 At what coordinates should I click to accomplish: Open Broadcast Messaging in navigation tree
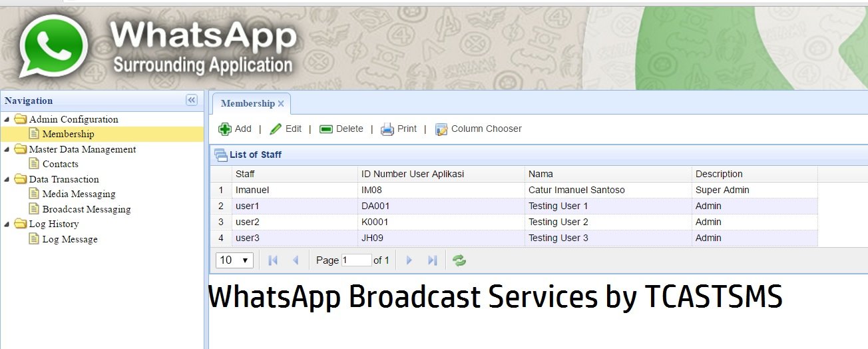(87, 209)
